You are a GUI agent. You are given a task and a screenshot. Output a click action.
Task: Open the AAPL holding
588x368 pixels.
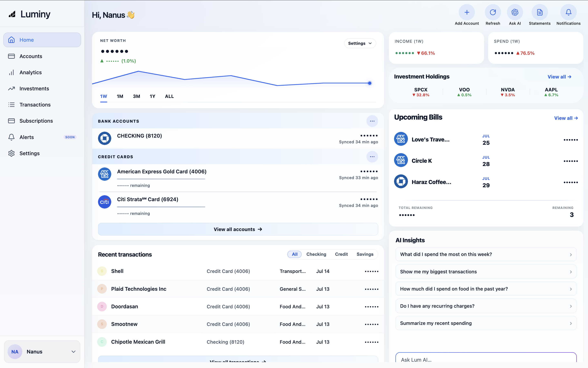pyautogui.click(x=551, y=92)
